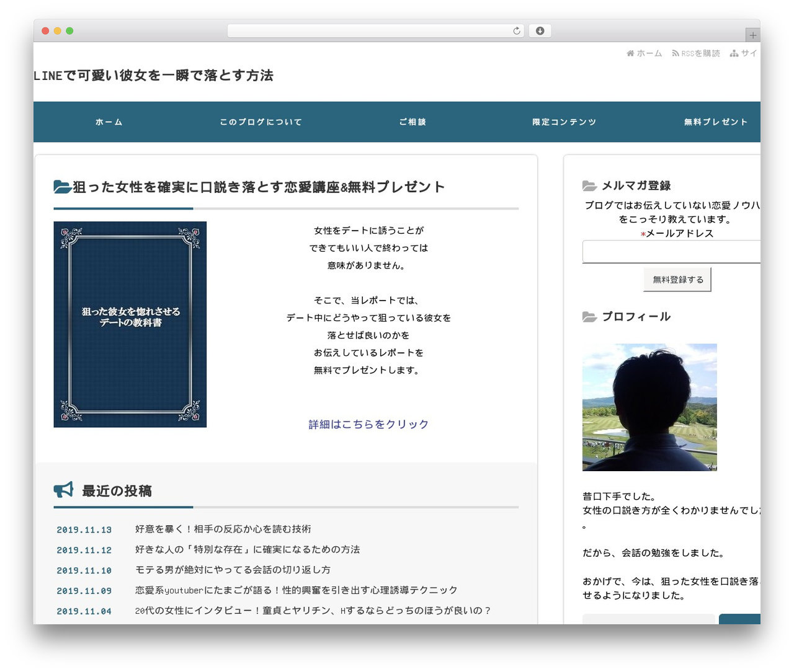Click the browser reload icon
This screenshot has height=672, width=794.
517,31
